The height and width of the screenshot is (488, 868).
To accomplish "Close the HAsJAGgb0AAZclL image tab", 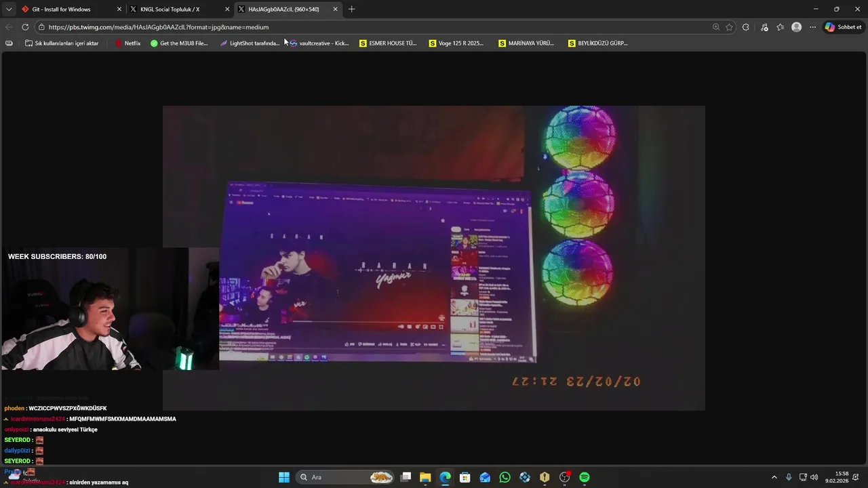I will (335, 9).
